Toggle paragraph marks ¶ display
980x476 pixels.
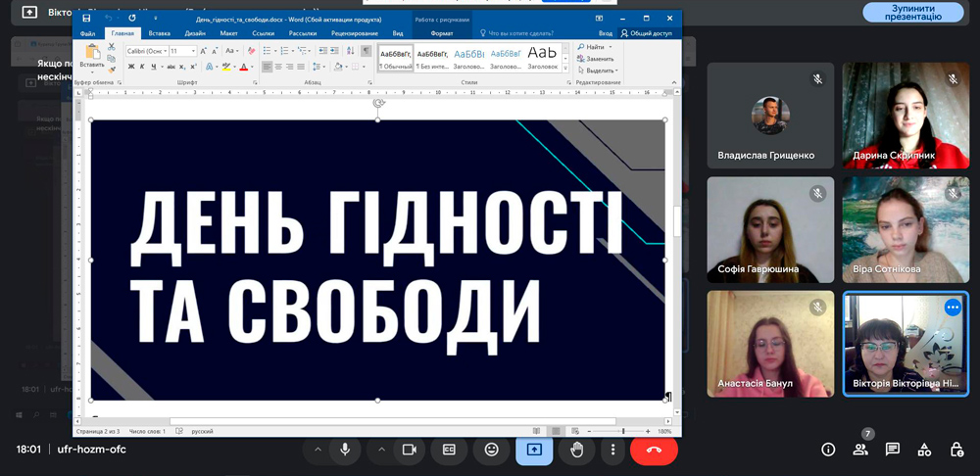pos(367,51)
